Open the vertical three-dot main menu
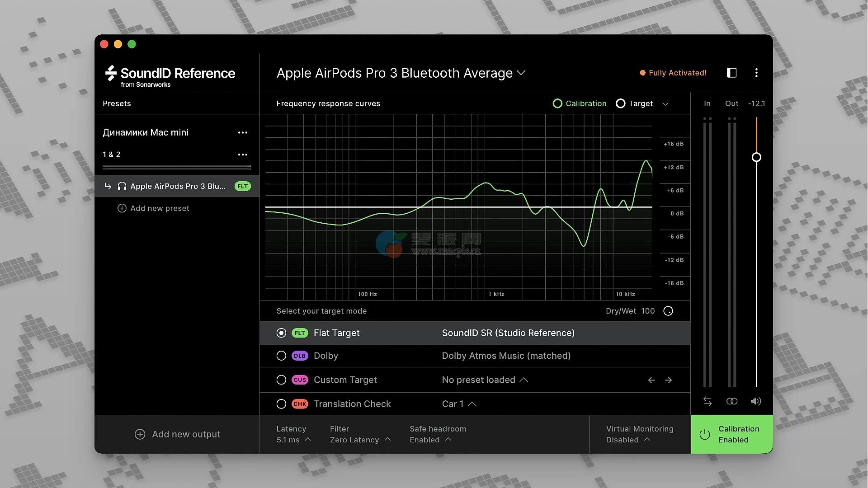Screen dimensions: 868x488 coord(756,73)
